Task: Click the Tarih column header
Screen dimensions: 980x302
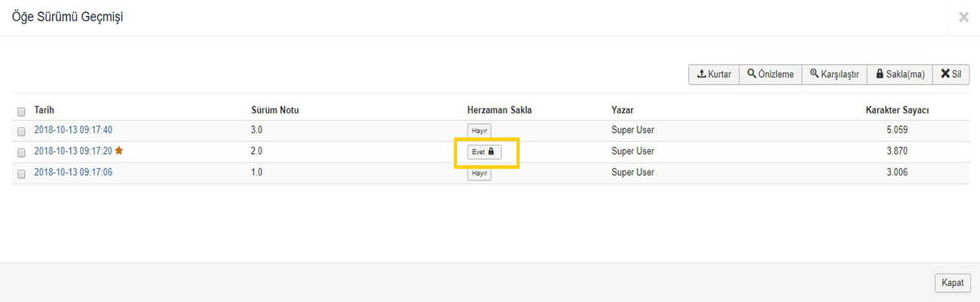Action: (x=44, y=110)
